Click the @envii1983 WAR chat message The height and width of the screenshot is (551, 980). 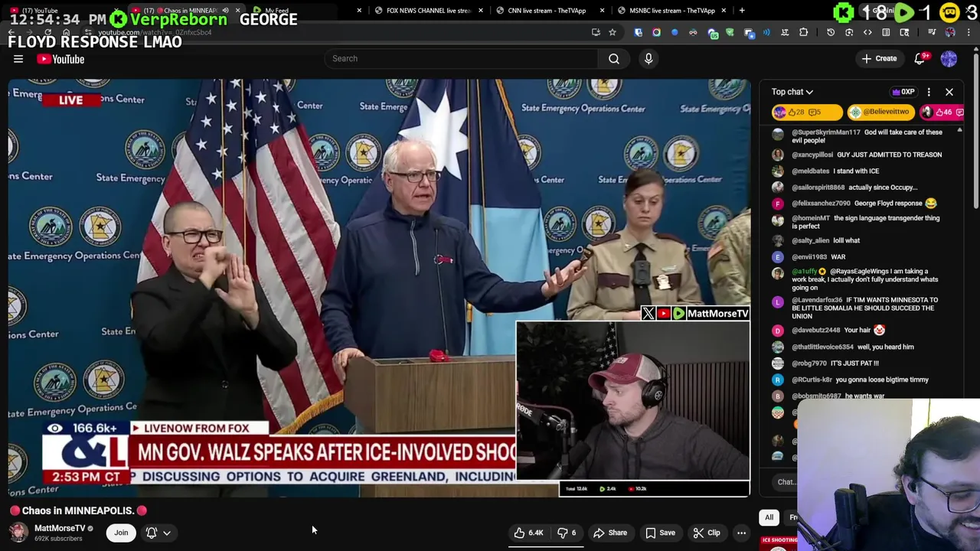click(x=818, y=257)
